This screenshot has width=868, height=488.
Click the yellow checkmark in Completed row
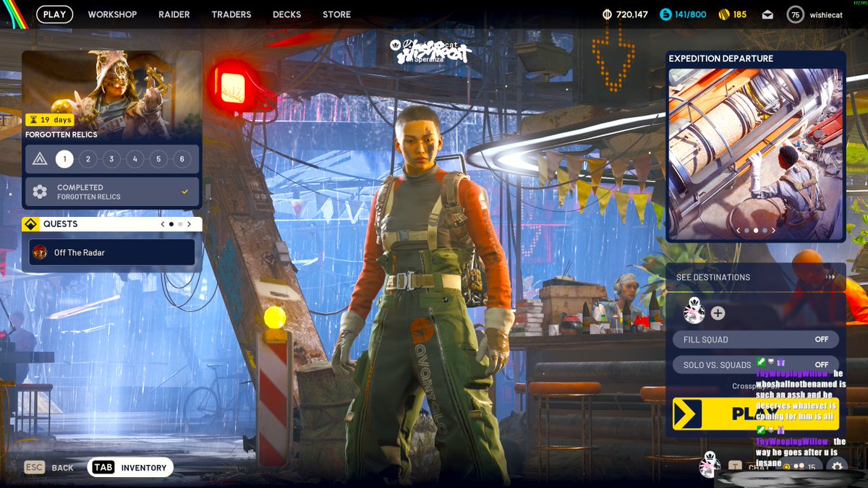pyautogui.click(x=185, y=192)
